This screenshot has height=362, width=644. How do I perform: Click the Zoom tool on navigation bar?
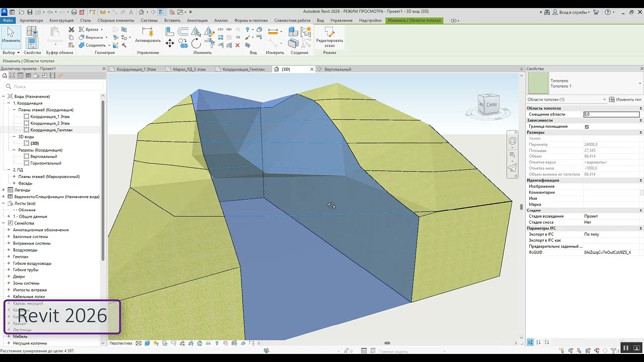512,154
